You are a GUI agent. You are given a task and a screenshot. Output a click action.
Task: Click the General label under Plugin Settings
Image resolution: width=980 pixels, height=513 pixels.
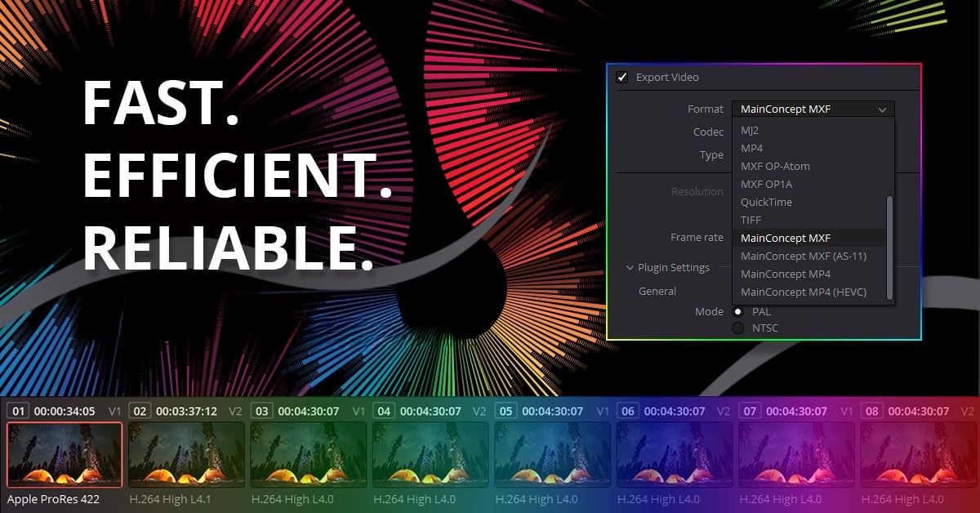657,291
